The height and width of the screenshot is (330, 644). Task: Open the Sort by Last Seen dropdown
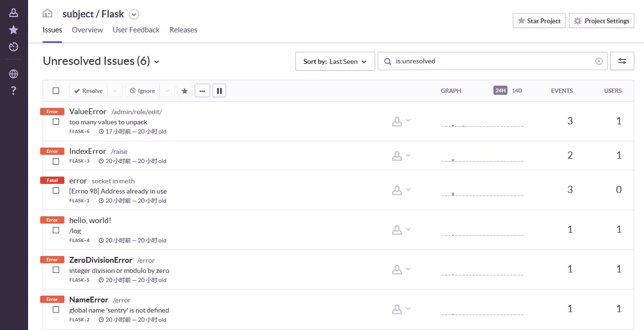click(335, 61)
